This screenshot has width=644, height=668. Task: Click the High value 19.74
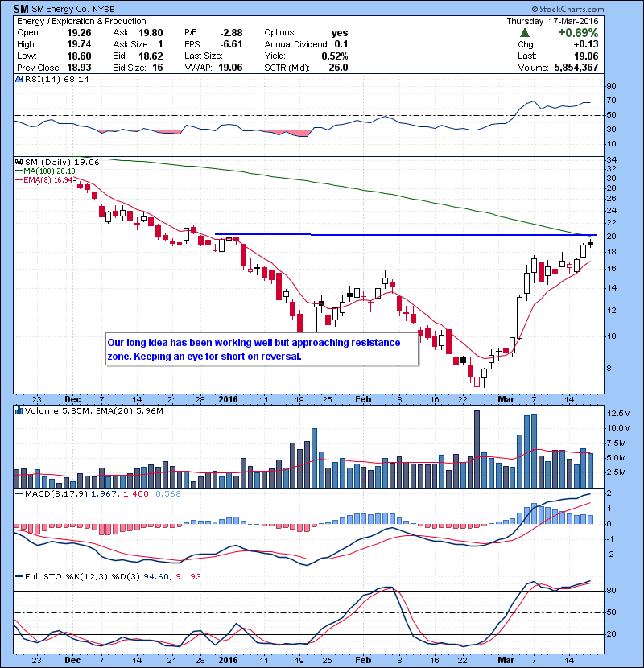coord(79,44)
